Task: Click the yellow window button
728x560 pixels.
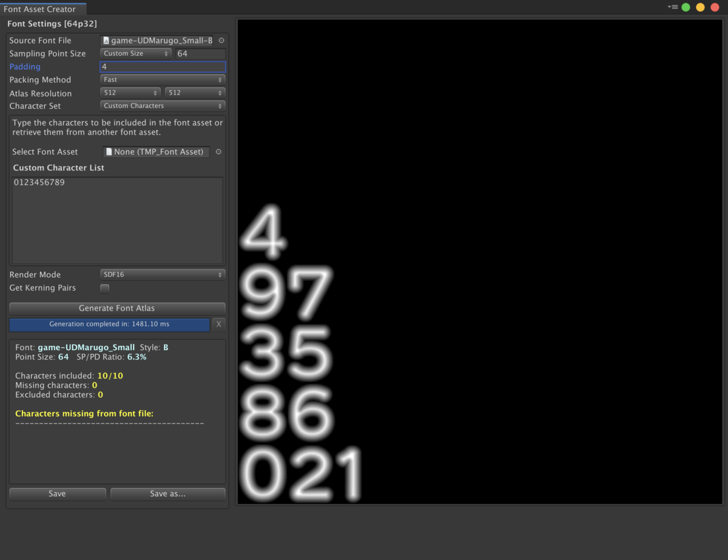Action: point(700,7)
